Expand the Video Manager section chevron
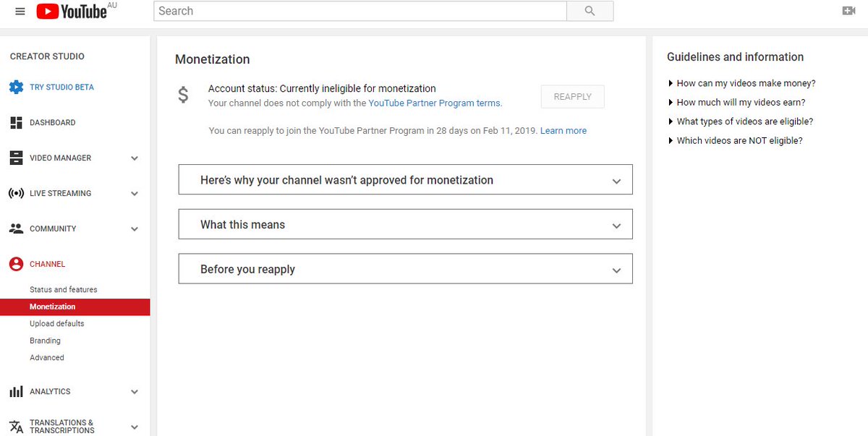The width and height of the screenshot is (868, 436). [135, 158]
